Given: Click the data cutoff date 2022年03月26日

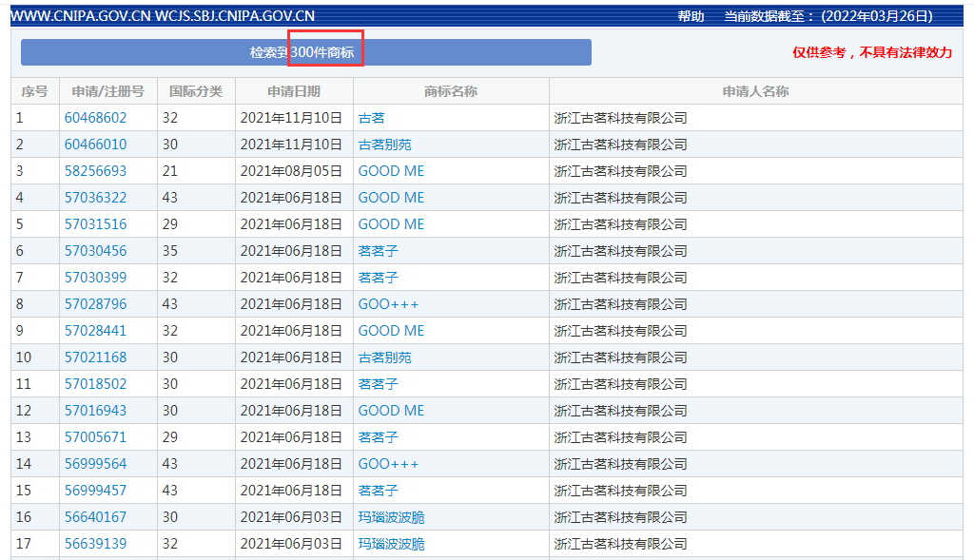Looking at the screenshot, I should [x=876, y=16].
